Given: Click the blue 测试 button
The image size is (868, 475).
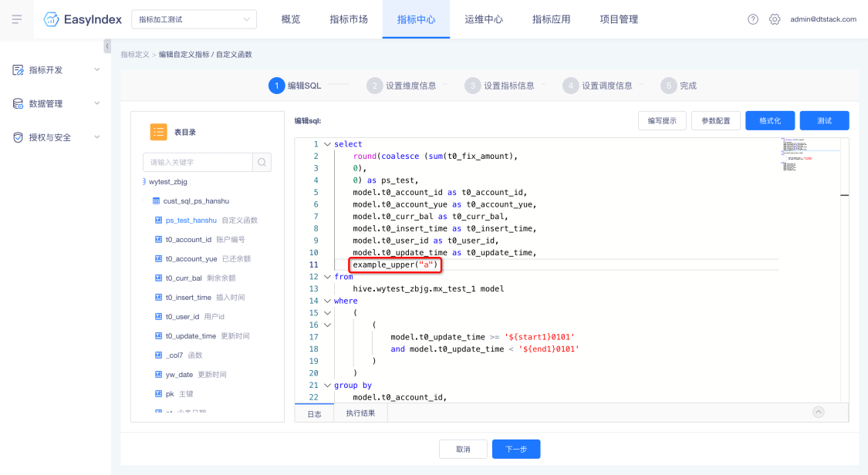Looking at the screenshot, I should [x=824, y=120].
